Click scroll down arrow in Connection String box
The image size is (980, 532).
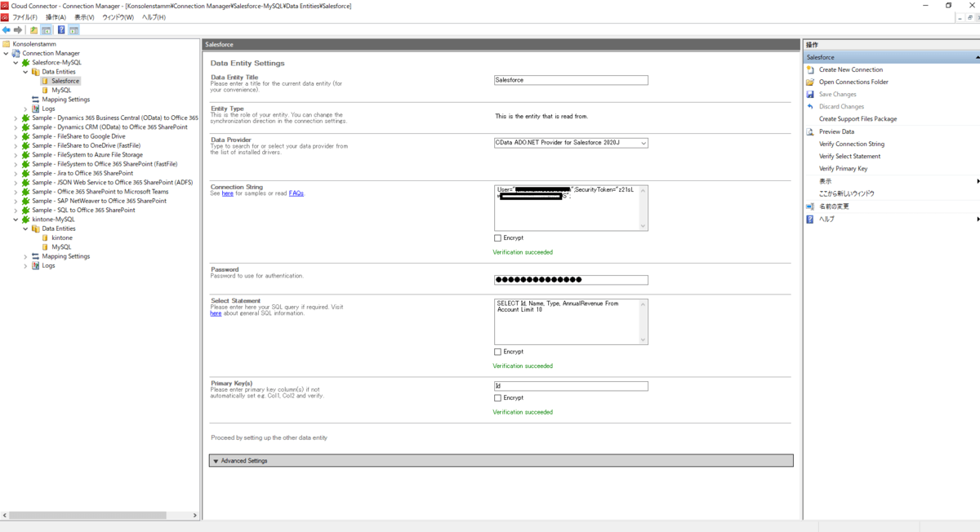click(643, 226)
